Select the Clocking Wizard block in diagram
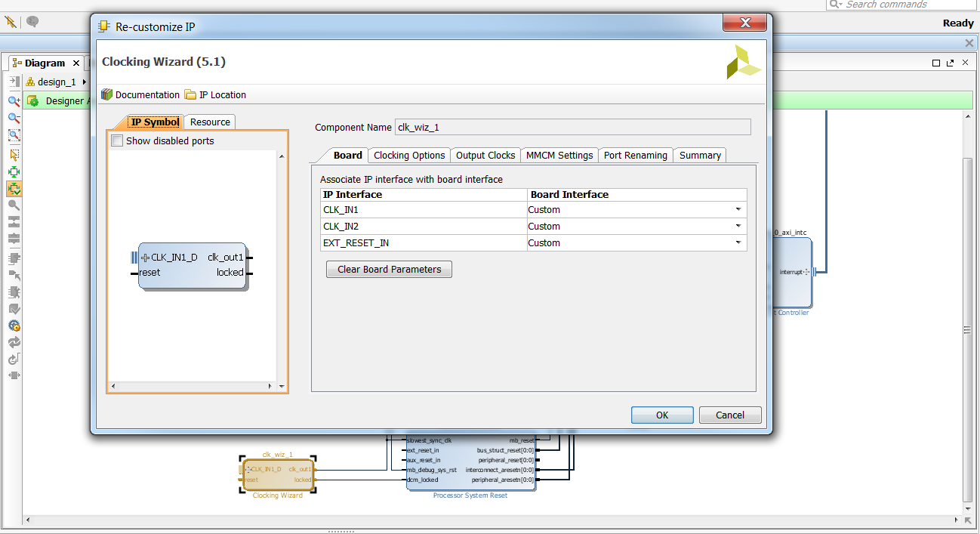This screenshot has height=534, width=980. 277,474
